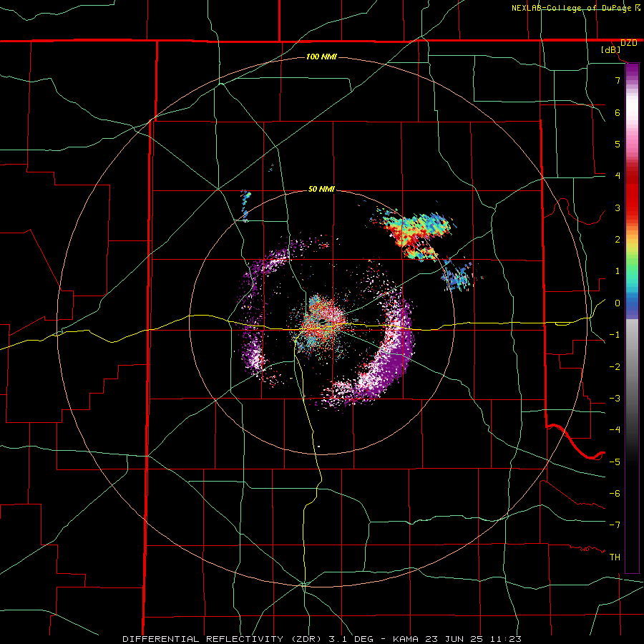644x644 pixels.
Task: Click the positive 2 dB scale label
Action: (618, 240)
